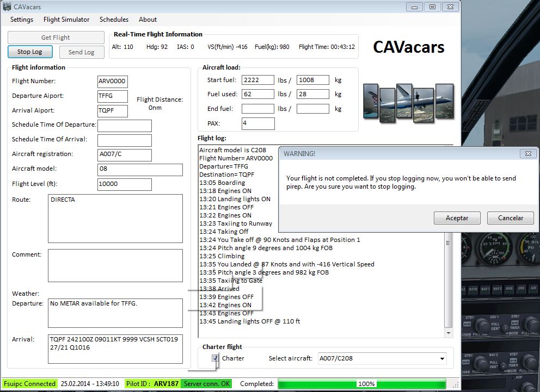Click the VS(ft/min) -416 readout
Screen dimensions: 540x392
tap(228, 47)
